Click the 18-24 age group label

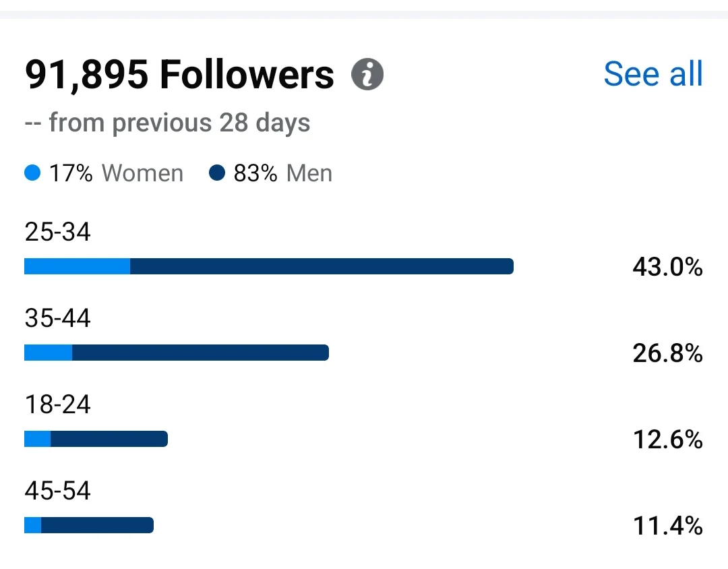57,404
